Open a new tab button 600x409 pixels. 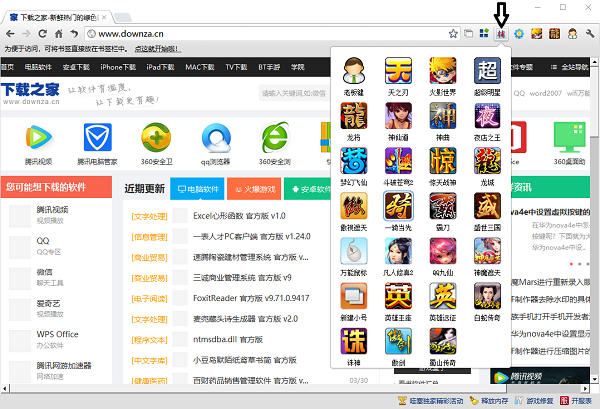[x=123, y=17]
